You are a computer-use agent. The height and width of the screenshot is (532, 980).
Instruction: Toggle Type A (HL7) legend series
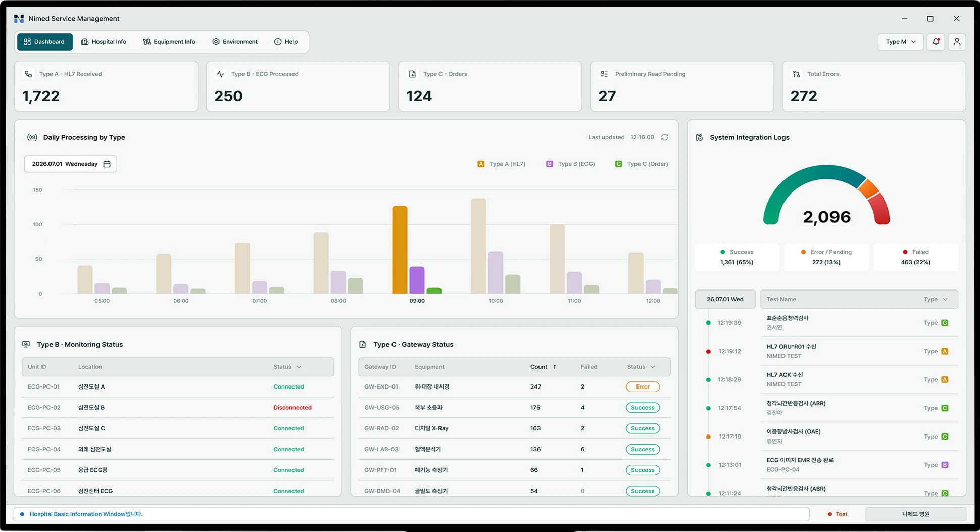tap(502, 164)
